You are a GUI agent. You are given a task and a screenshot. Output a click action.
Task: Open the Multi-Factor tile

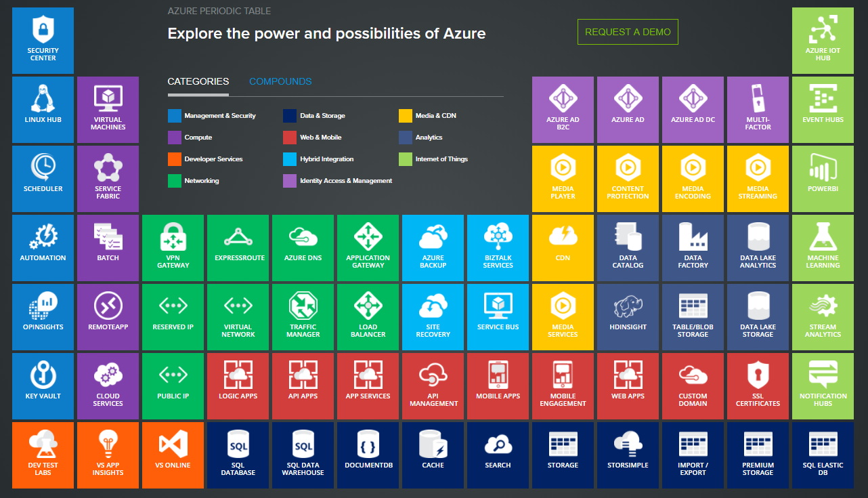(x=758, y=109)
